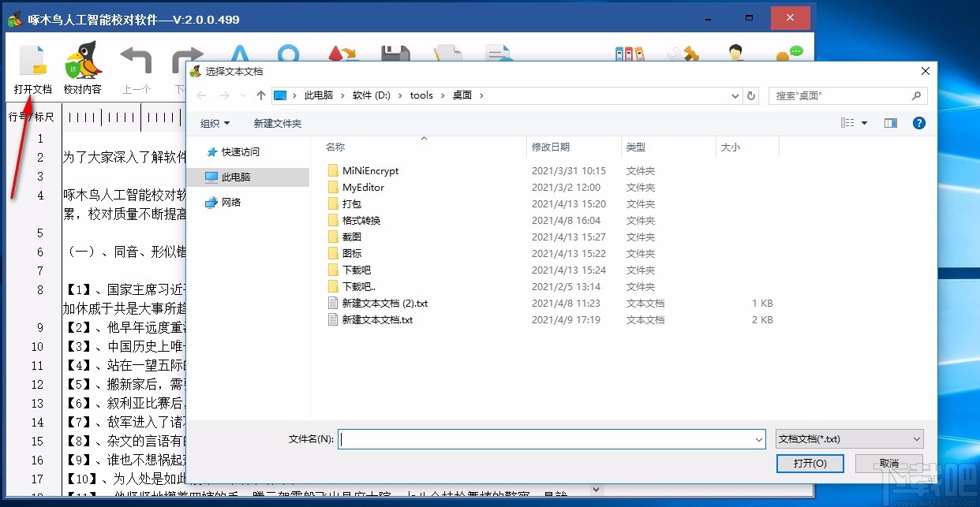Open the 文档文件(*.txt) file type dropdown
Image resolution: width=980 pixels, height=507 pixels.
pyautogui.click(x=849, y=438)
